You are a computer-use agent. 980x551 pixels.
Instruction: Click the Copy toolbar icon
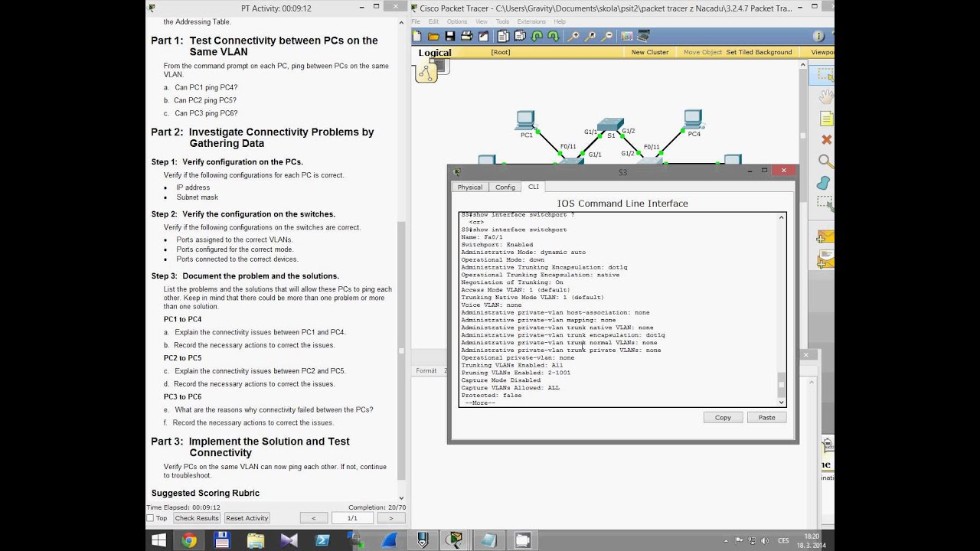coord(503,36)
